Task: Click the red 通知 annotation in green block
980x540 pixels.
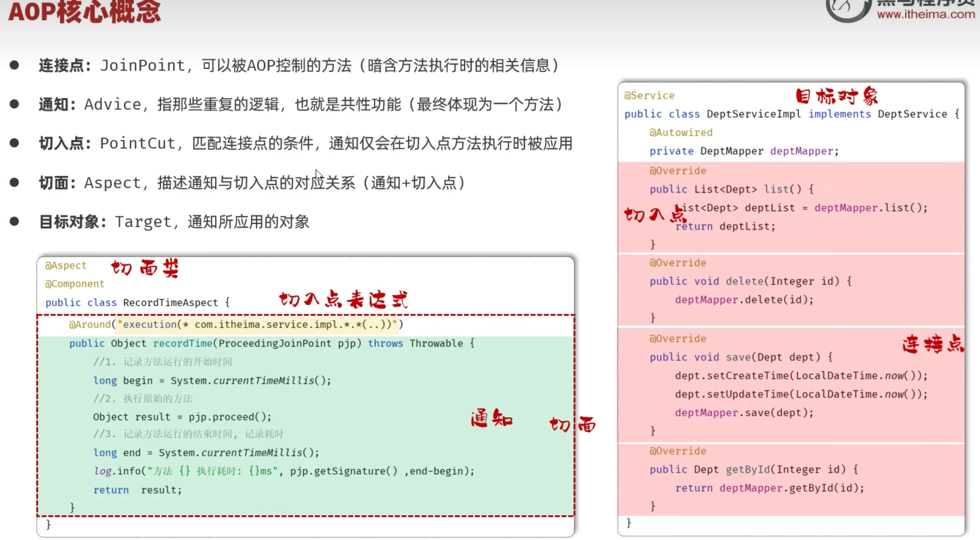Action: (492, 418)
